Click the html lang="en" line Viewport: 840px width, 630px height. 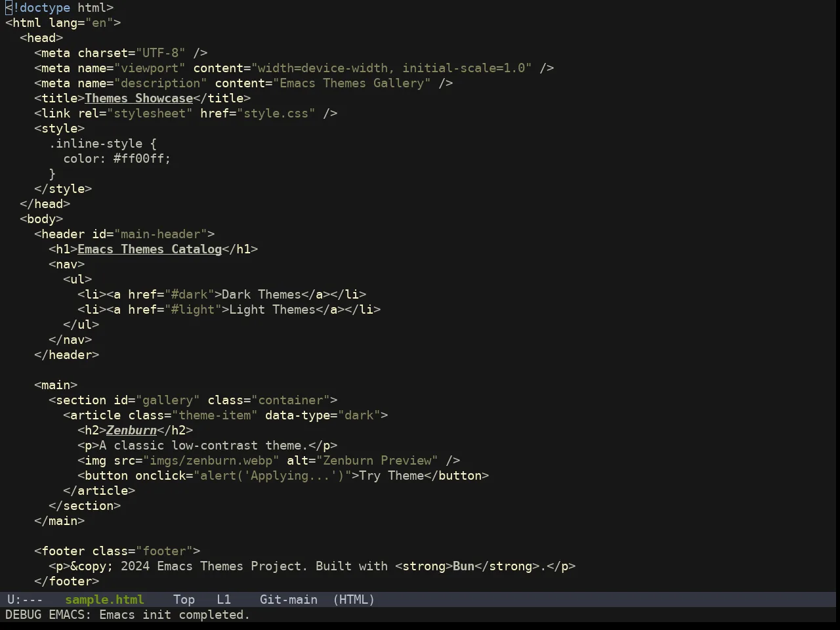63,23
